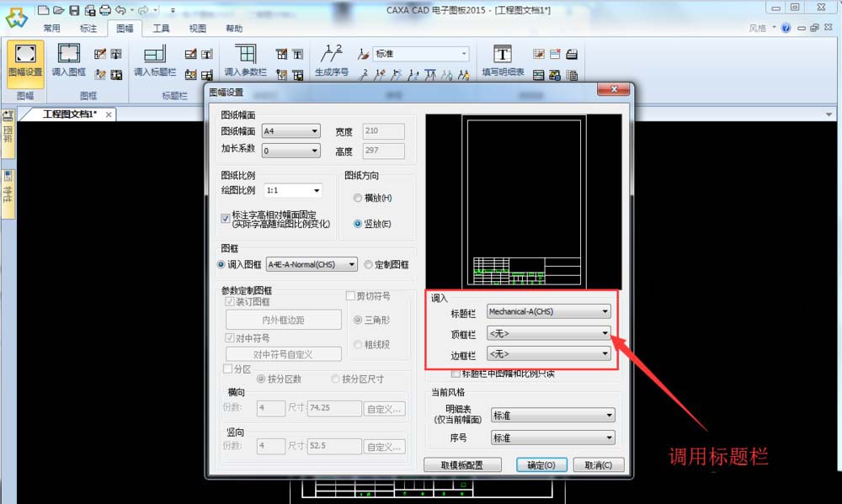The height and width of the screenshot is (504, 842).
Task: Click the Open folder icon in quick access toolbar
Action: pos(59,9)
